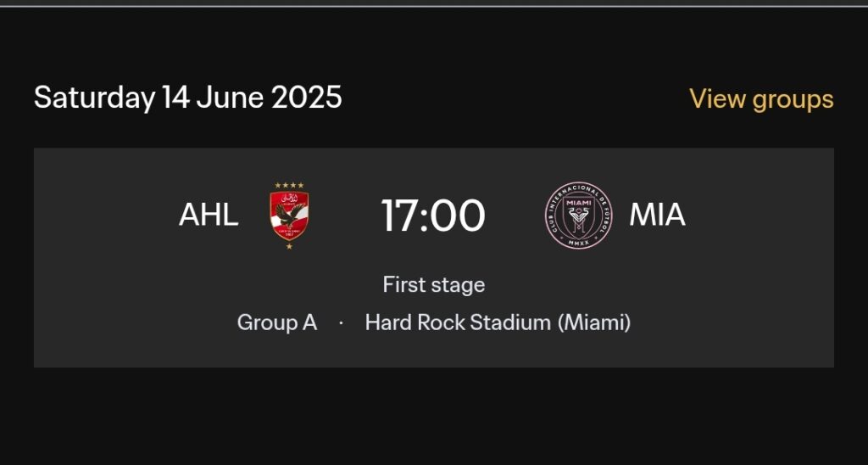Click the Al Ahly red crest
The width and height of the screenshot is (868, 465).
[289, 216]
